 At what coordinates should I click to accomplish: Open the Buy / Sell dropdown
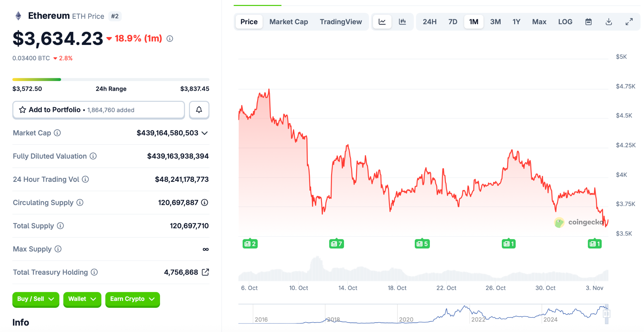(36, 299)
